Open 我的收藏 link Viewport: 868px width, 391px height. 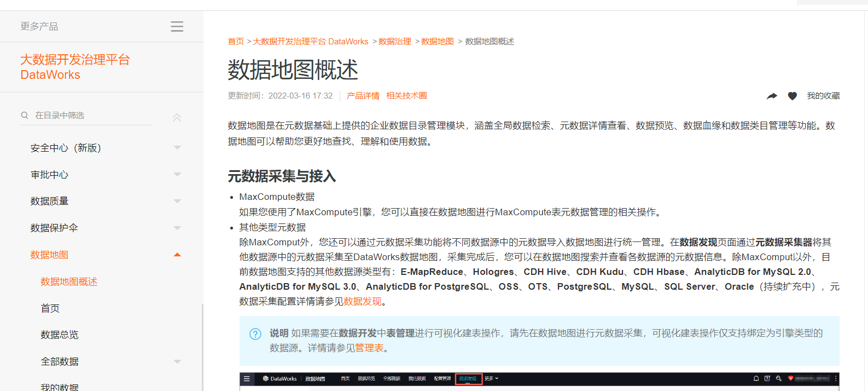[x=823, y=96]
